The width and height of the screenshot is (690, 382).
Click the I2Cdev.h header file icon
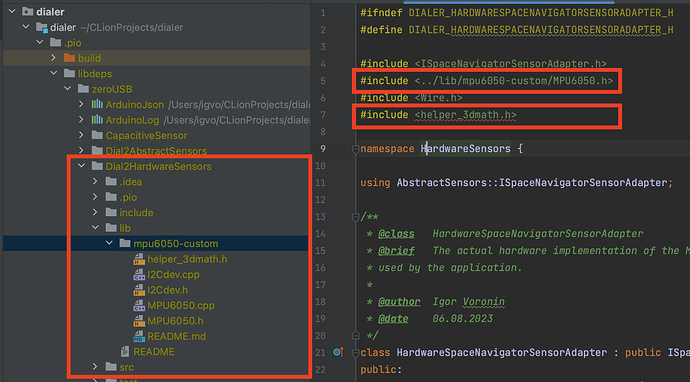point(139,290)
